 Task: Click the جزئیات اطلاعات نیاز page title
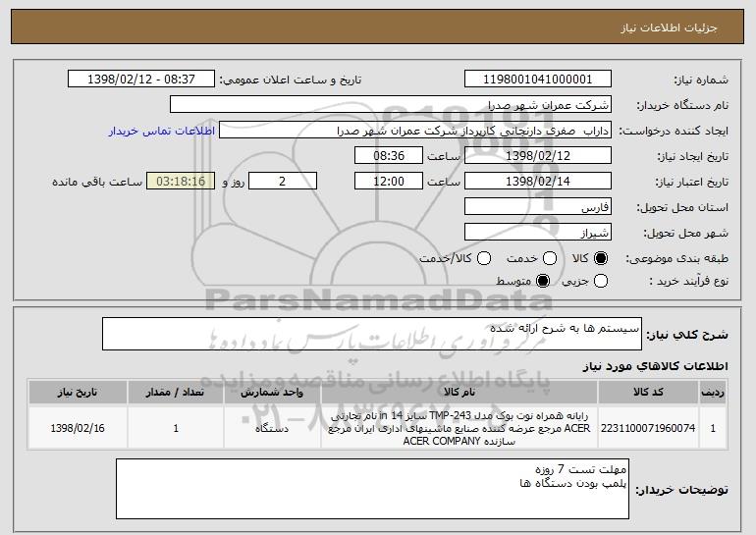(669, 27)
